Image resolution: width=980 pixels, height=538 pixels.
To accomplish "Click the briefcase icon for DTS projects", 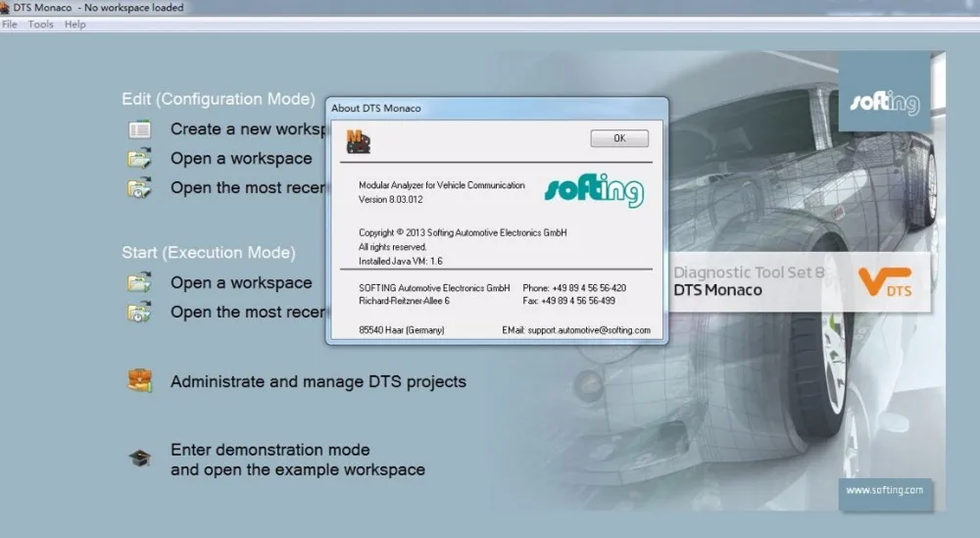I will pyautogui.click(x=140, y=380).
